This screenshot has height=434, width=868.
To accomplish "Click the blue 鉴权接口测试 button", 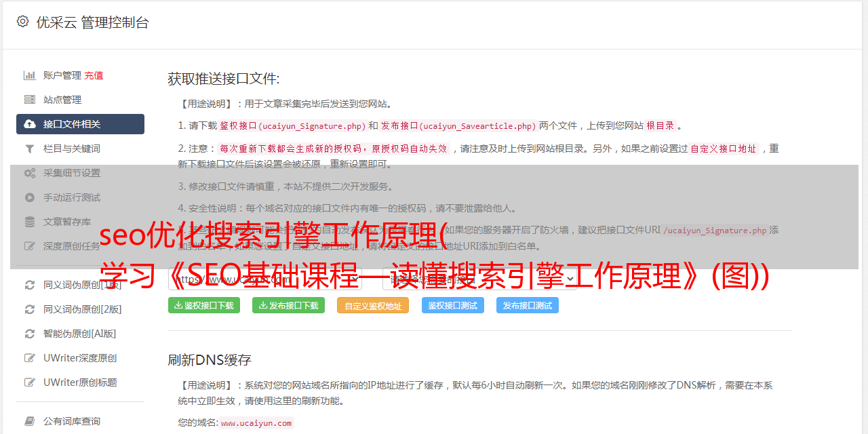I will [453, 305].
